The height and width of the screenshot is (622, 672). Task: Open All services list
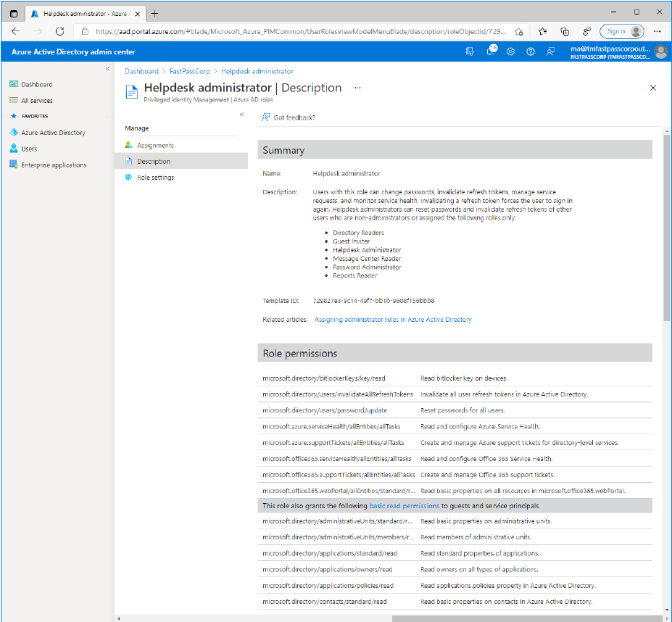coord(36,101)
